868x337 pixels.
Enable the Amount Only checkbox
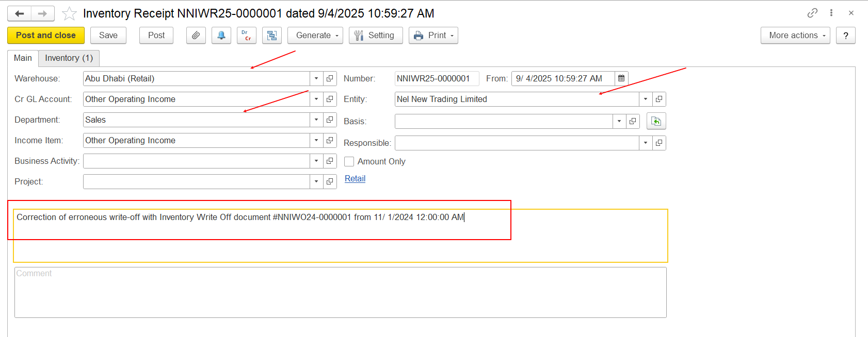(x=349, y=162)
